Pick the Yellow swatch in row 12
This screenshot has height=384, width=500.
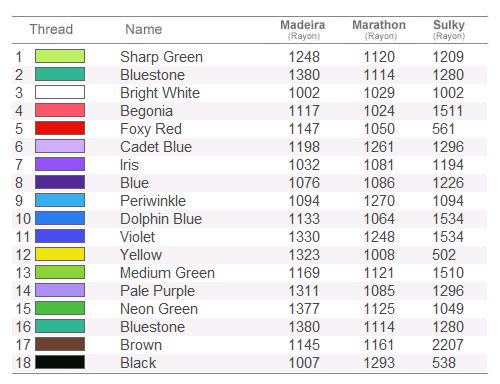(x=60, y=254)
